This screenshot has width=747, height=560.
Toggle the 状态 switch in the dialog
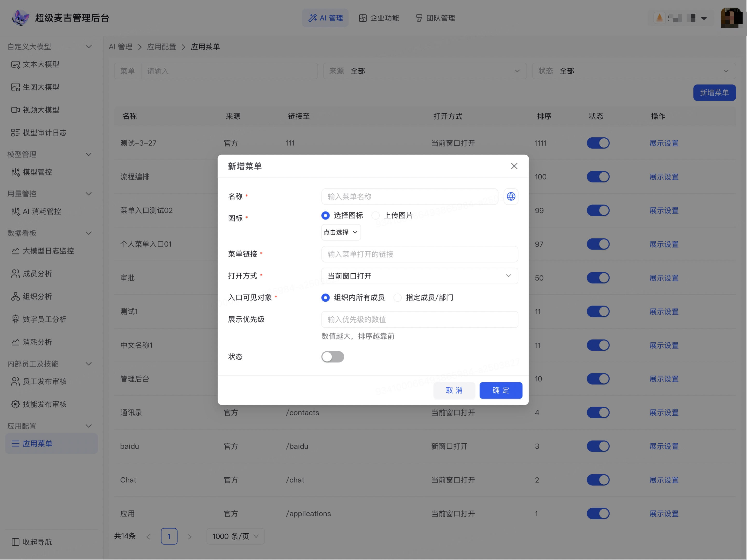[333, 357]
